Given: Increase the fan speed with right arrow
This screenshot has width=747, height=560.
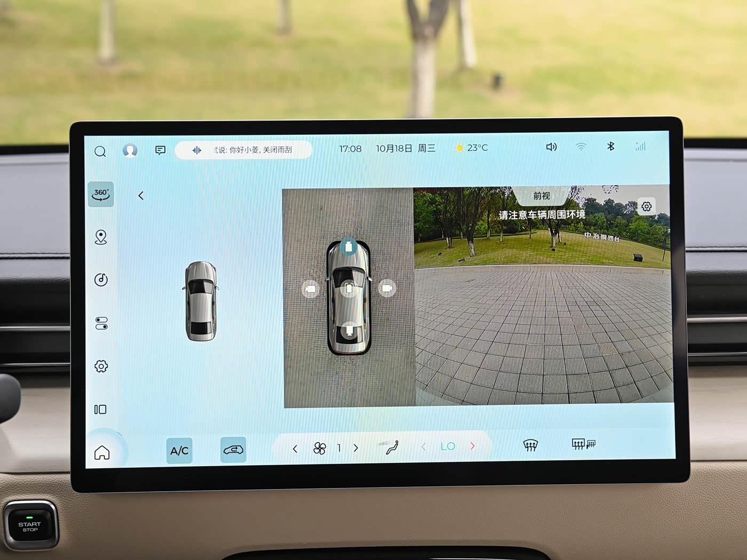Looking at the screenshot, I should pyautogui.click(x=356, y=448).
